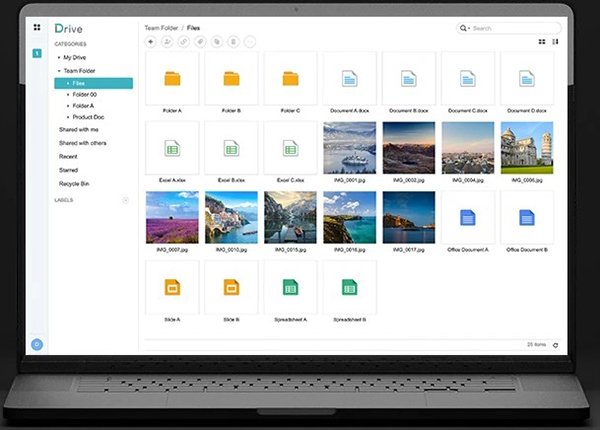Click Team Folder in the breadcrumb path
Viewport: 600px width, 430px height.
pyautogui.click(x=161, y=28)
